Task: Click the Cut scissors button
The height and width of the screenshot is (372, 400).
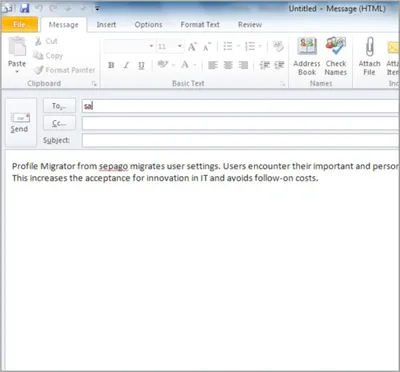Action: pyautogui.click(x=46, y=41)
